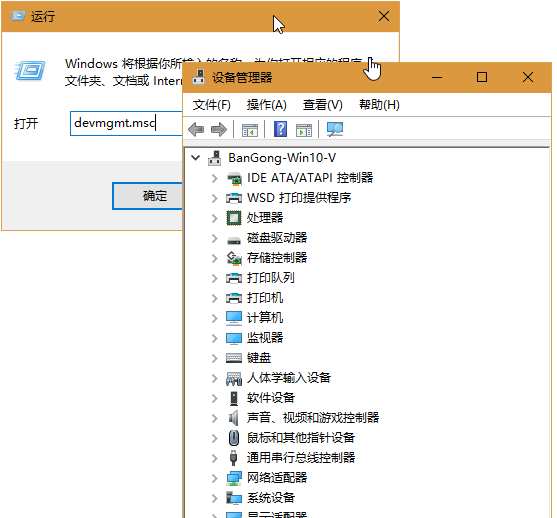Expand the 网络适配器 node
This screenshot has height=518, width=557.
point(215,478)
